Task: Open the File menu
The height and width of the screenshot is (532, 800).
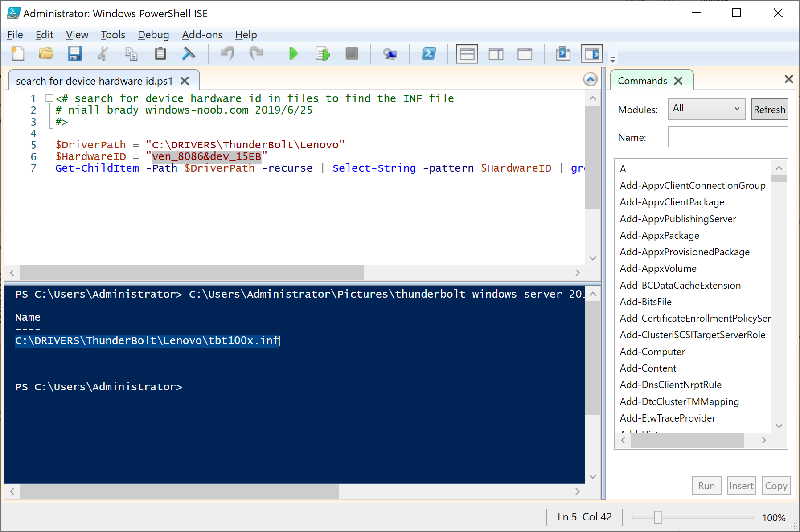Action: point(15,35)
